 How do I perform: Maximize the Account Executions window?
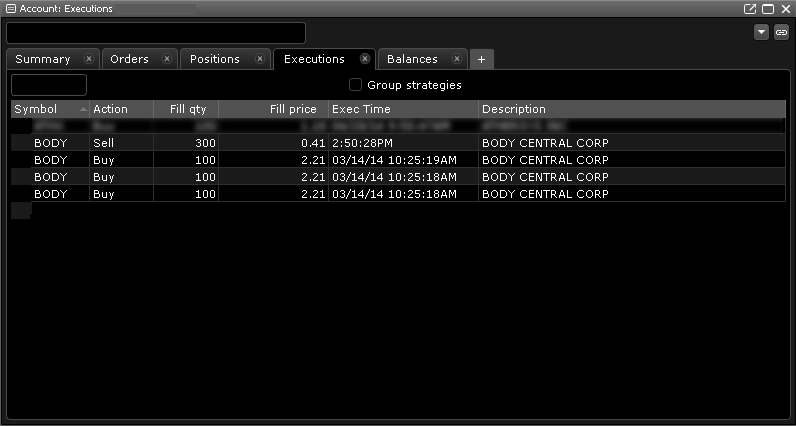pos(768,9)
